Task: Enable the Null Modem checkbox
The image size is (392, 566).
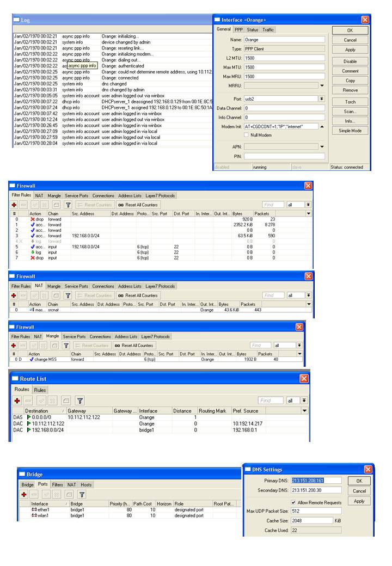Action: [x=246, y=135]
